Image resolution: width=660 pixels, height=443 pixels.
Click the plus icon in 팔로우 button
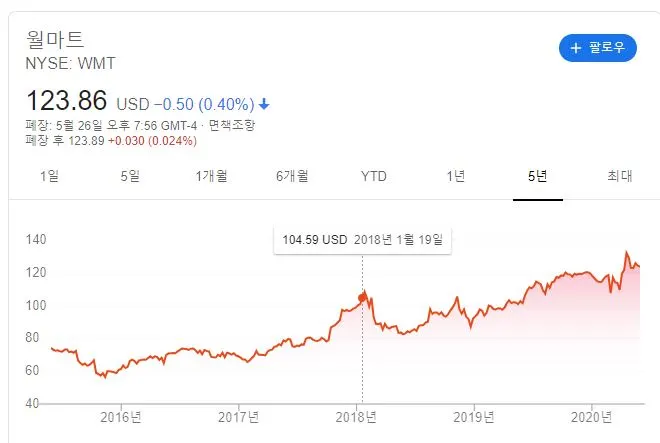(575, 48)
